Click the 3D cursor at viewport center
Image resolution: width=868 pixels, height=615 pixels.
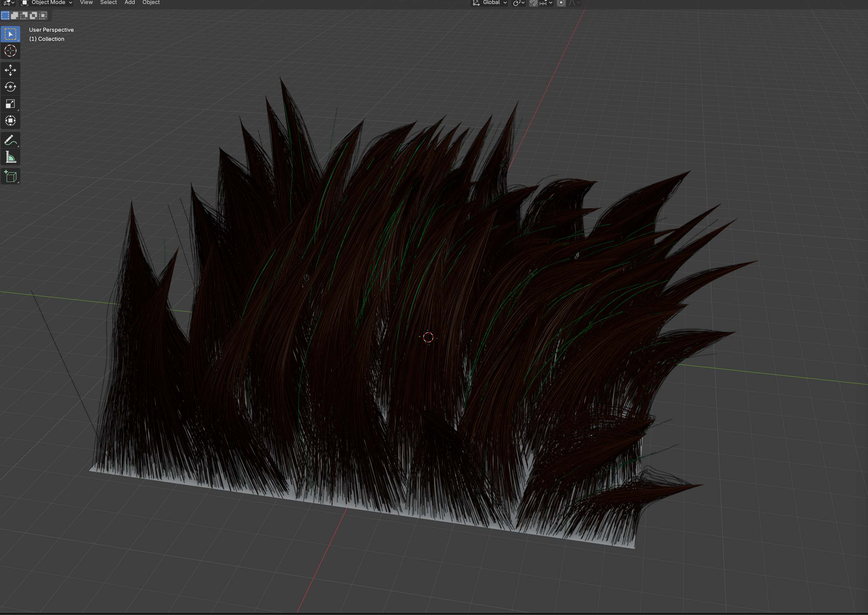(429, 338)
